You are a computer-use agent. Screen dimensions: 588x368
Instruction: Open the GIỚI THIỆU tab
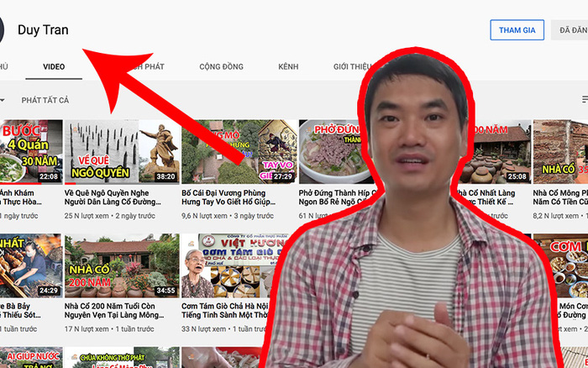click(x=353, y=66)
